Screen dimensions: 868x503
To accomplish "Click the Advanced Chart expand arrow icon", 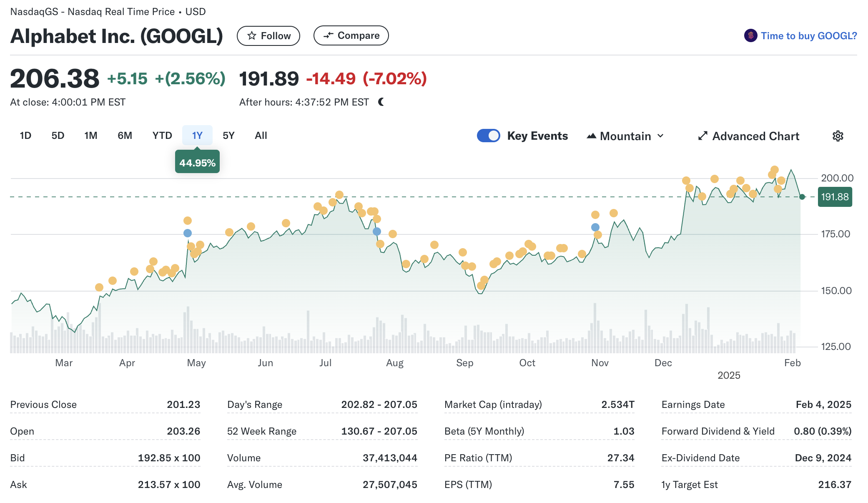I will pos(703,136).
